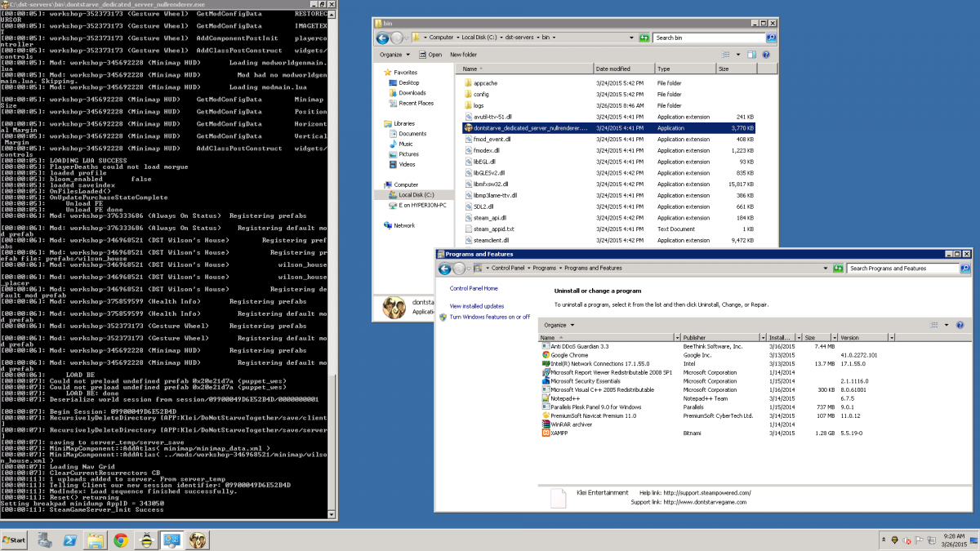Click the Search Programs and Features field
This screenshot has height=551, width=980.
click(x=898, y=268)
